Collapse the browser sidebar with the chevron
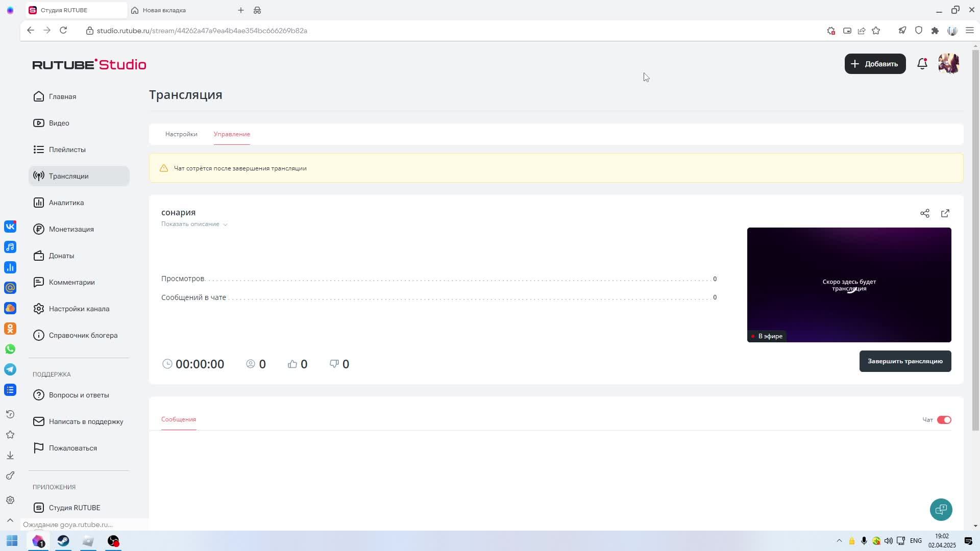 pos(10,520)
